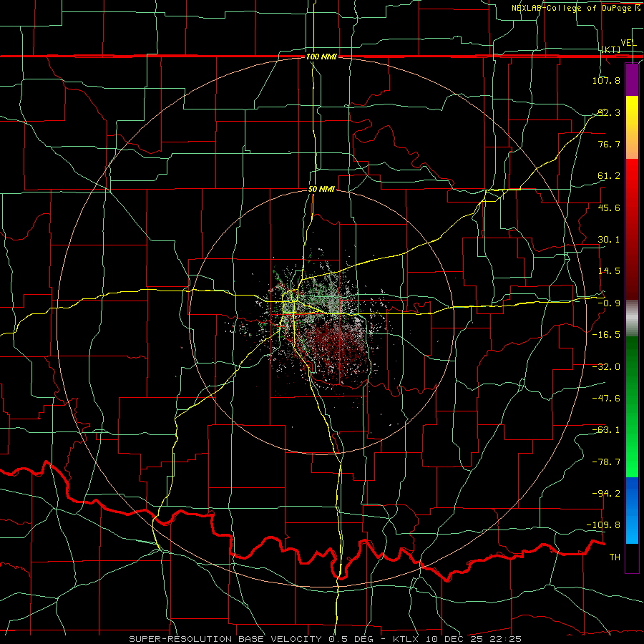
Task: Click the -47.6 scale value
Action: (606, 399)
